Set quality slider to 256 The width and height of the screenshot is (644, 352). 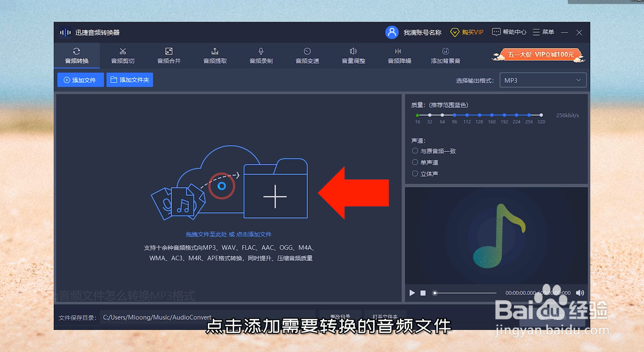529,115
